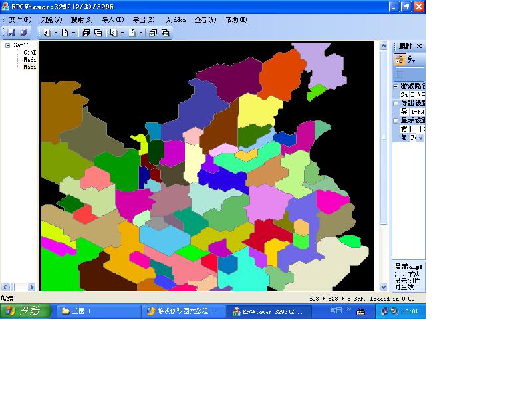Click the export format value field
Viewport: 532px width, 399px height.
point(418,112)
